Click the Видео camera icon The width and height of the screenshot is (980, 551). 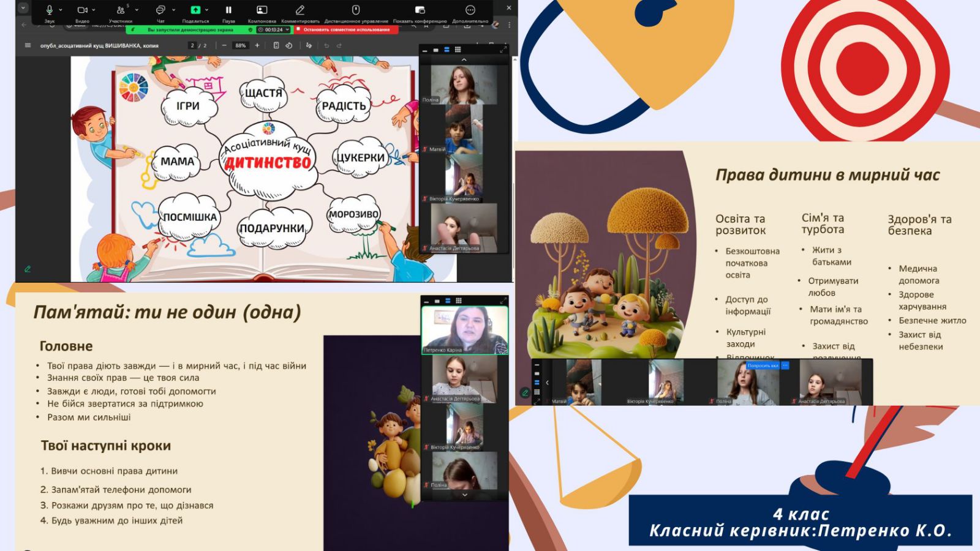(81, 10)
